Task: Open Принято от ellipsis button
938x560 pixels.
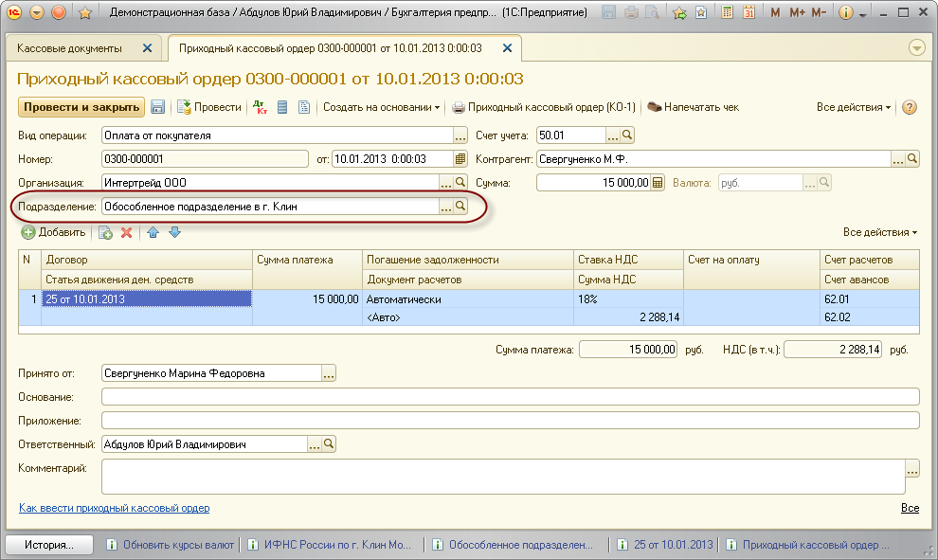Action: click(329, 373)
